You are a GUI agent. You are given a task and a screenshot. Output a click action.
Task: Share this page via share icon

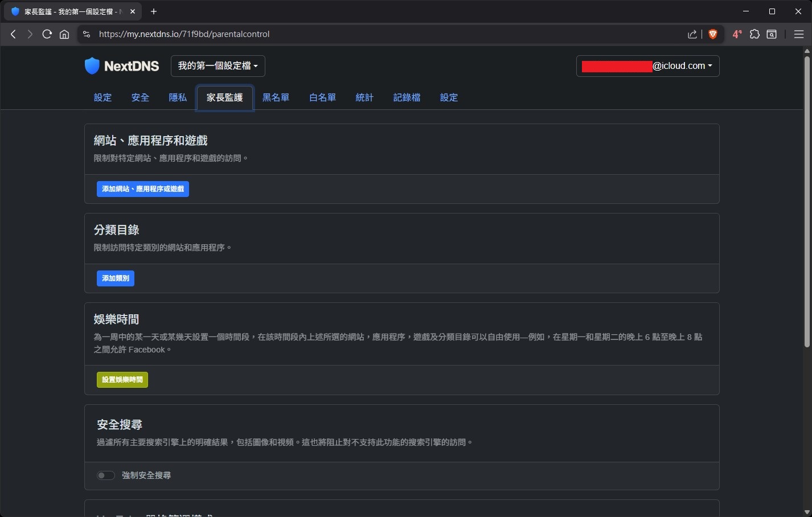coord(692,34)
